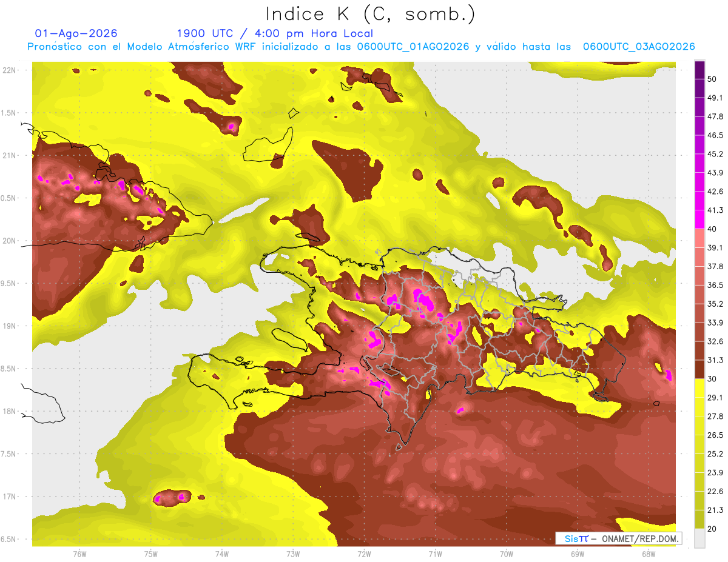Viewport: 728px width, 562px height.
Task: Click legend value "35.2"
Action: pyautogui.click(x=715, y=304)
